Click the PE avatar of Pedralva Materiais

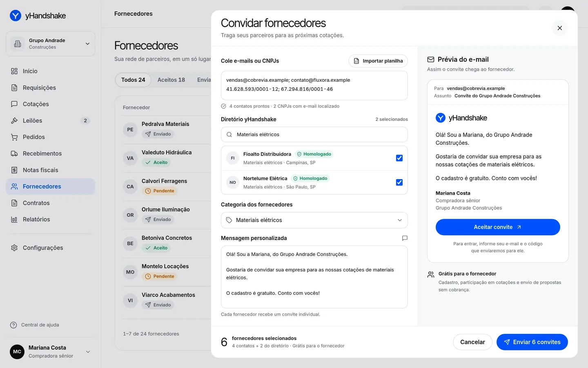[130, 130]
